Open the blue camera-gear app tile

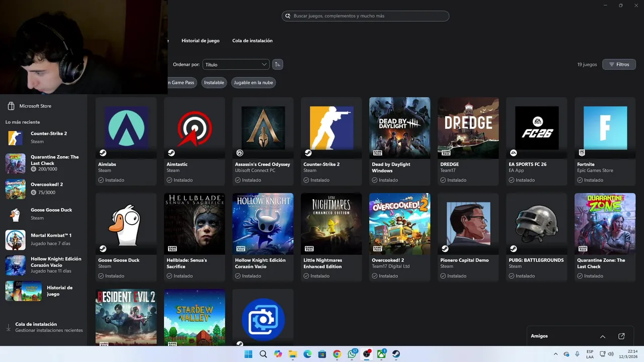coord(263,317)
